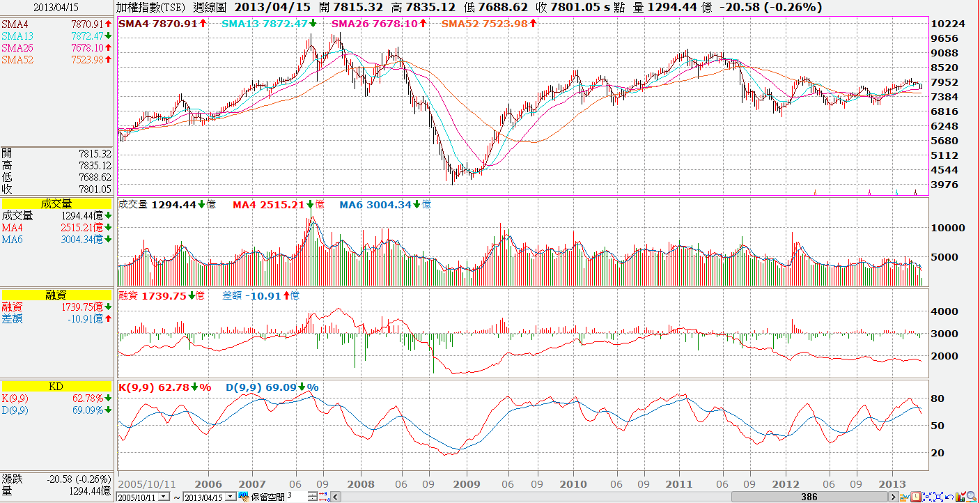Click the magnifier search icon
Screen dimensions: 980x503
pos(972,497)
